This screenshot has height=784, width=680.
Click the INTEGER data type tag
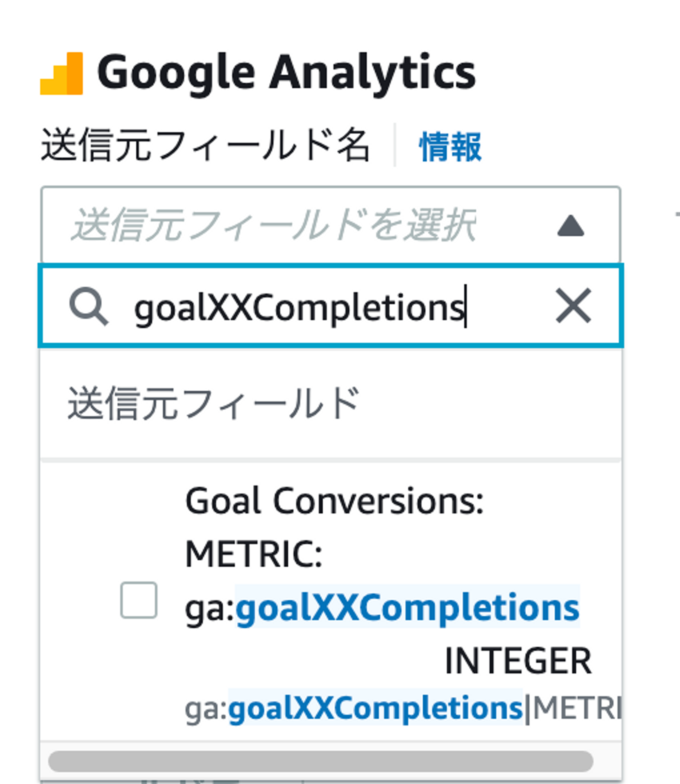517,661
